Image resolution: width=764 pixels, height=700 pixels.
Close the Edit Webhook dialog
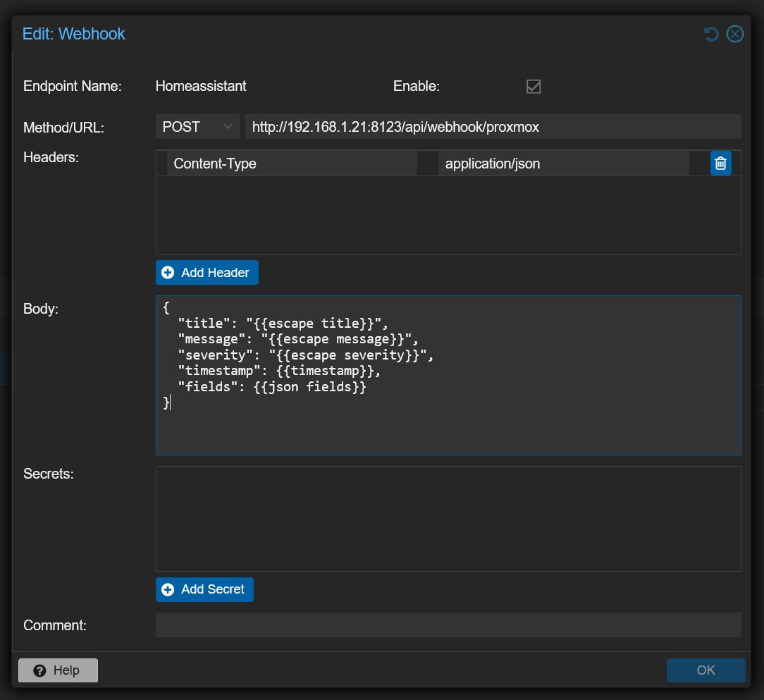click(x=735, y=34)
